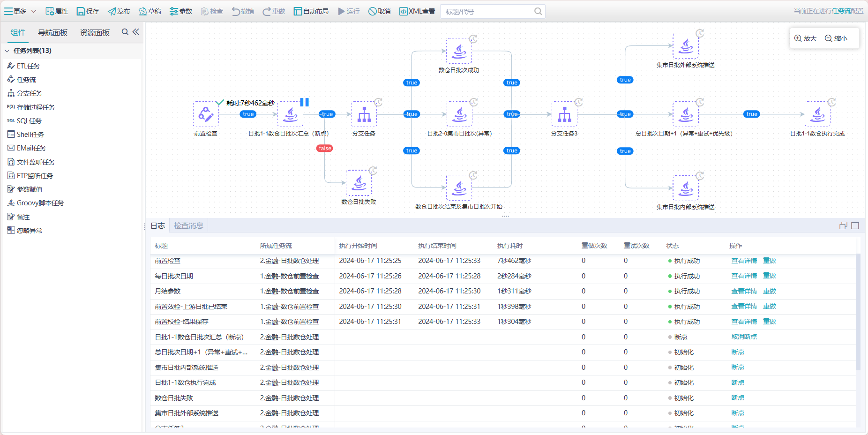Switch to the 检查消息 tab
This screenshot has height=435, width=868.
(188, 225)
